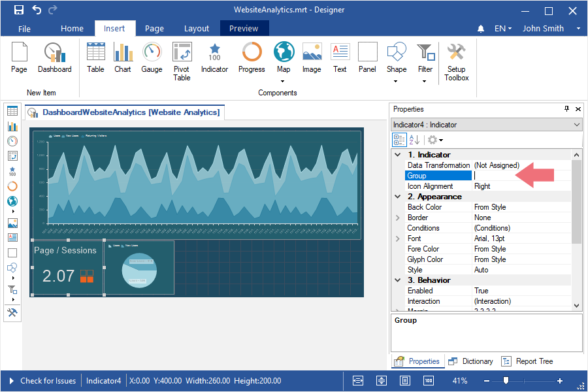This screenshot has width=588, height=392.
Task: Pin the Properties panel
Action: point(566,109)
